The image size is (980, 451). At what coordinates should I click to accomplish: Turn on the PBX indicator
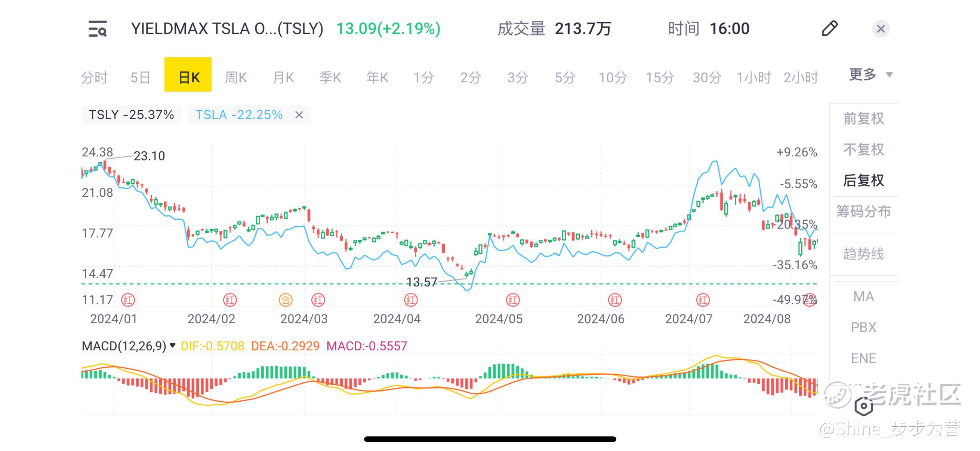click(x=863, y=327)
